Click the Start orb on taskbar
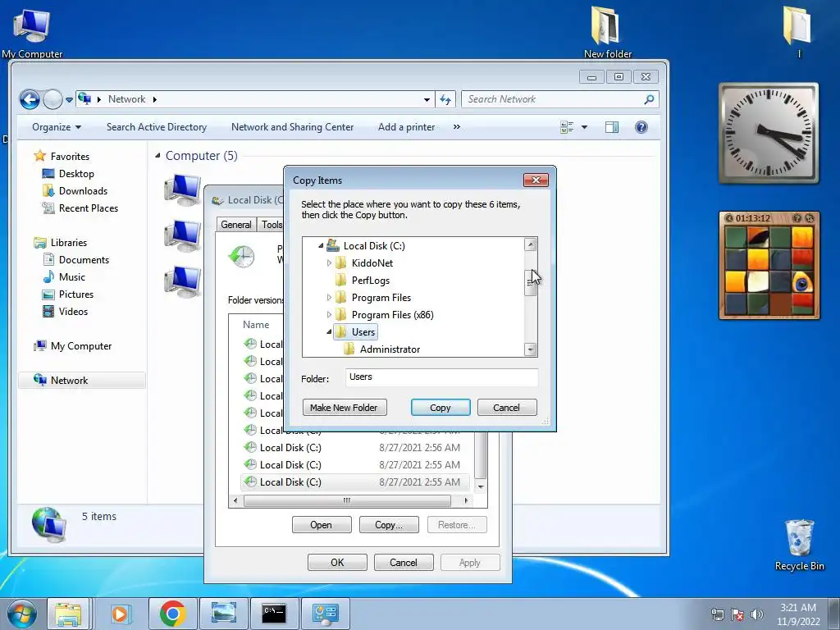Image resolution: width=840 pixels, height=630 pixels. coord(21,613)
